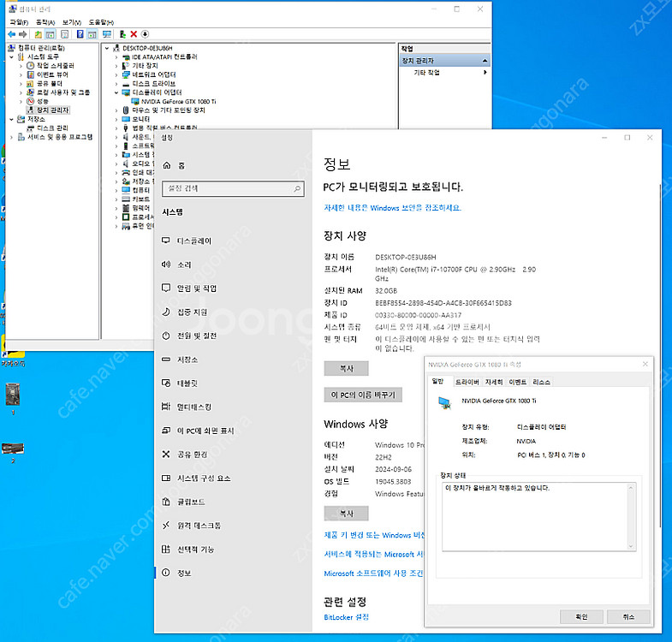Click the red X uninstall device toolbar icon
672x642 pixels.
pyautogui.click(x=134, y=33)
